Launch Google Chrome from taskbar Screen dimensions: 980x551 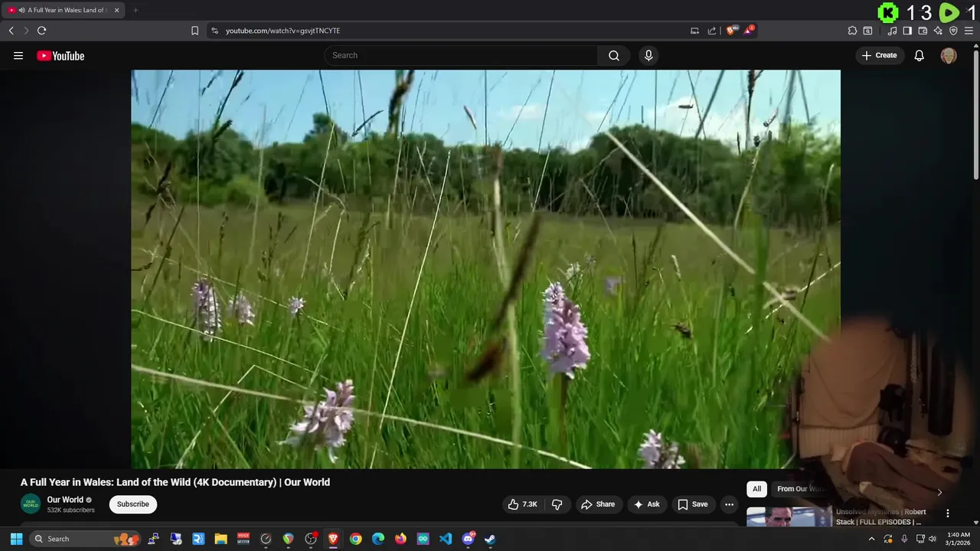coord(355,539)
